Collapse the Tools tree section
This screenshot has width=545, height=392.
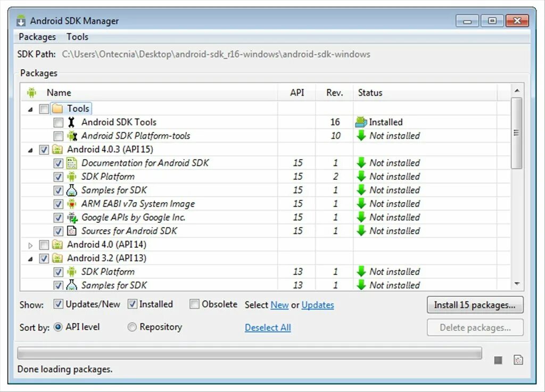click(x=30, y=108)
